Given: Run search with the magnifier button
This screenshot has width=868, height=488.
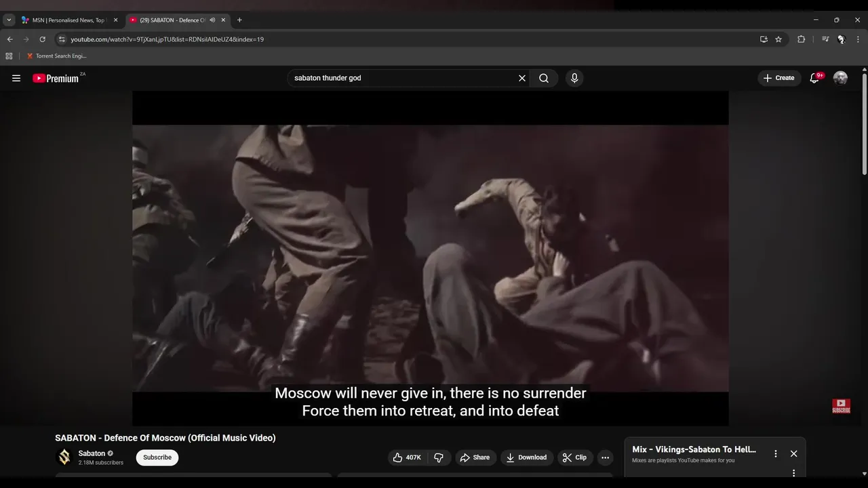Looking at the screenshot, I should pyautogui.click(x=544, y=78).
